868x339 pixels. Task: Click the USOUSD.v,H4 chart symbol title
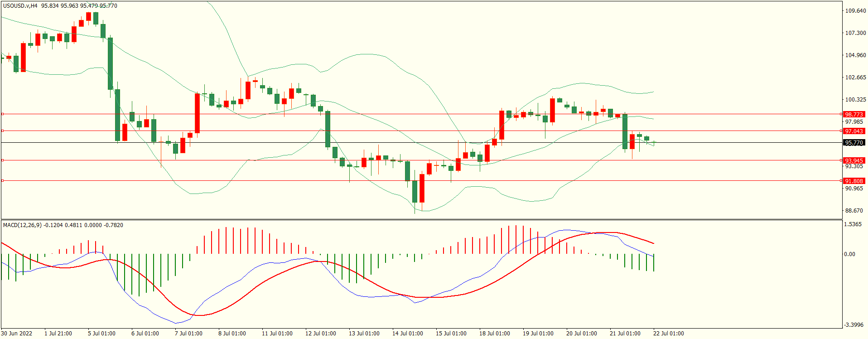[x=20, y=6]
